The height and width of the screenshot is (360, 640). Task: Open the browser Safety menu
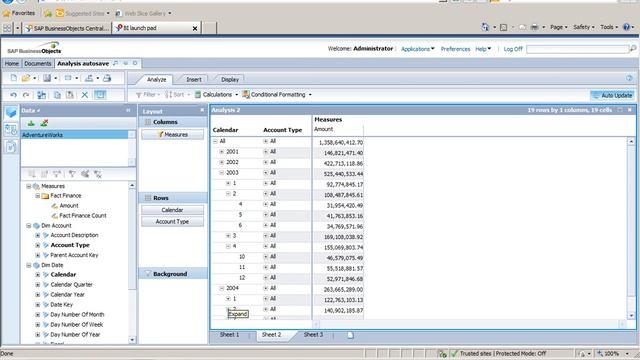(x=584, y=27)
